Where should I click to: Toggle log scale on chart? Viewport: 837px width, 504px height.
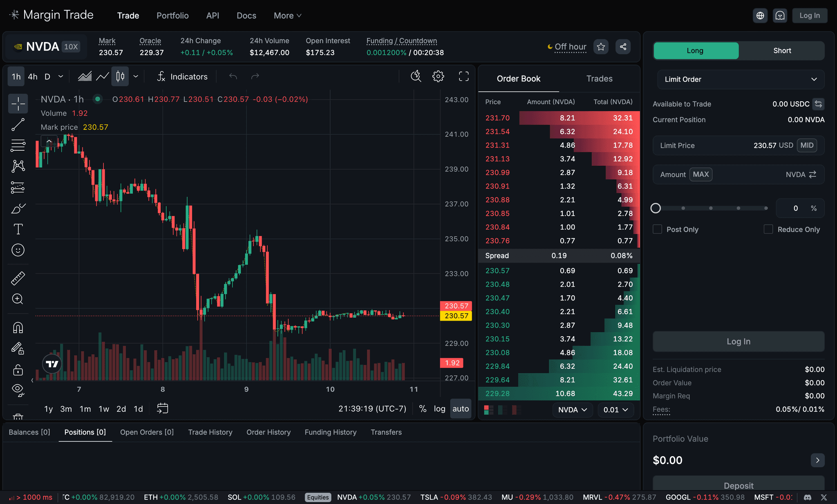click(x=439, y=409)
